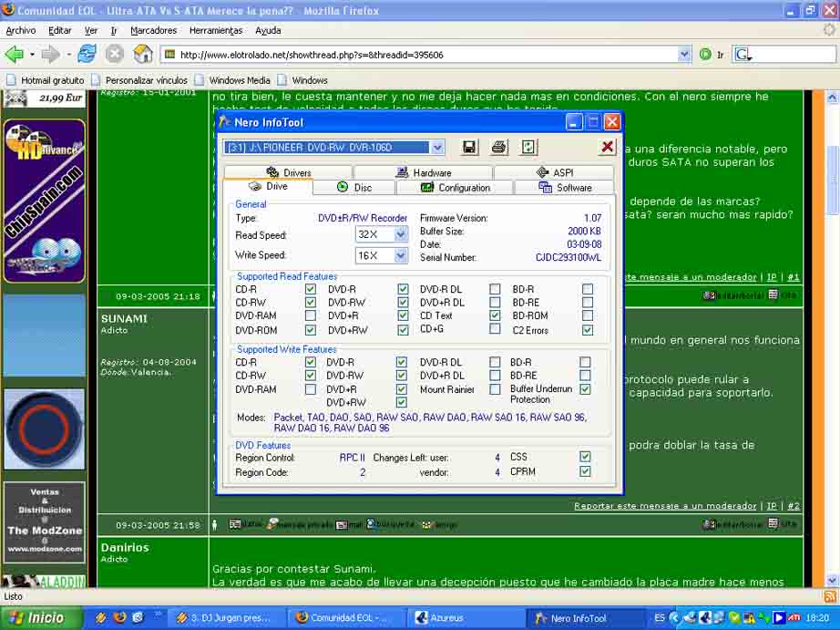This screenshot has height=630, width=840.
Task: Open the Inicio start button
Action: (40, 617)
